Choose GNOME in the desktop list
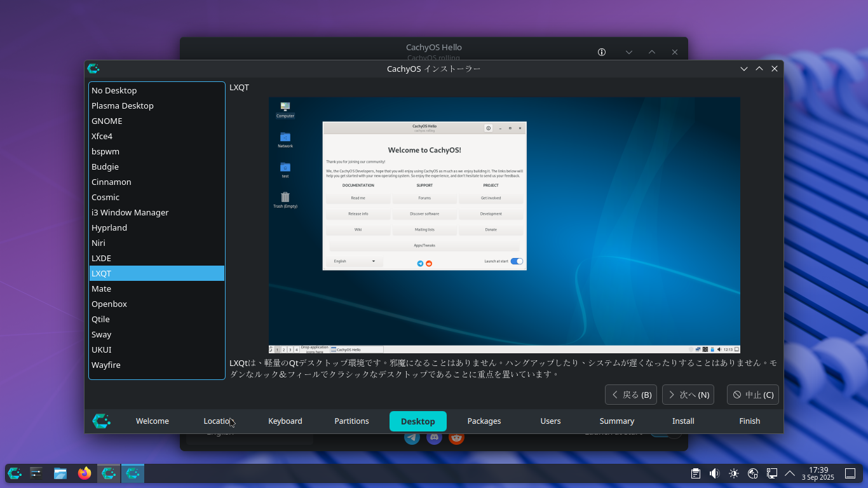Viewport: 868px width, 488px height. (x=107, y=121)
